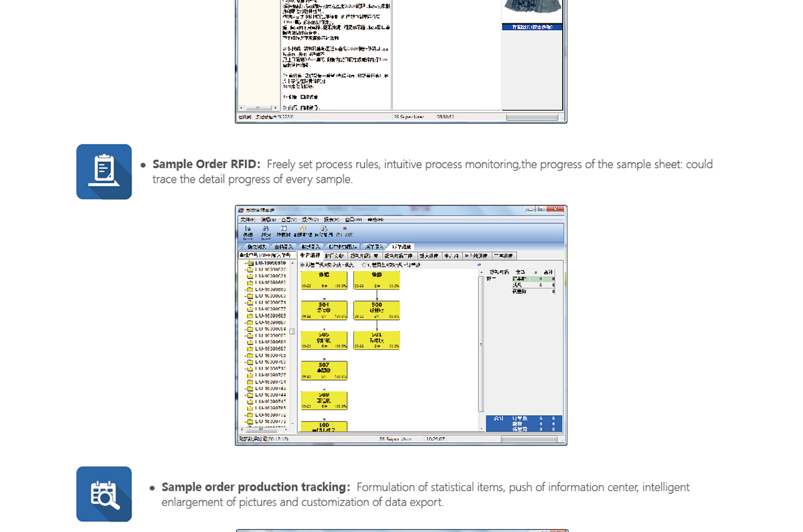Click the yellow process node 505
The image size is (803, 532).
coord(324,340)
